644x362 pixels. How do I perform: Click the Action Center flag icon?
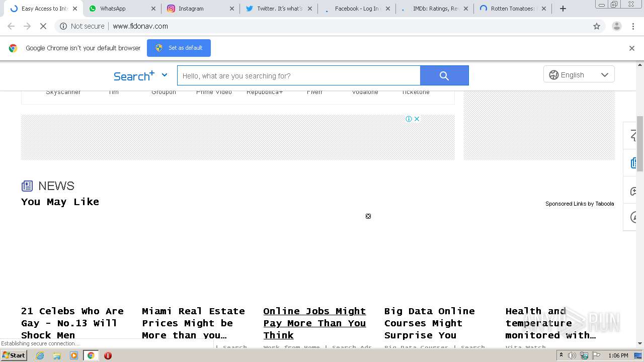(x=595, y=355)
